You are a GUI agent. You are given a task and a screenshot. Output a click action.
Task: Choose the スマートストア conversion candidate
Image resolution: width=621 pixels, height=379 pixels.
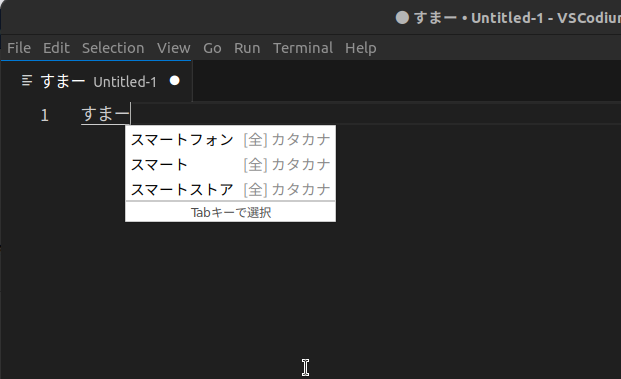pos(230,190)
